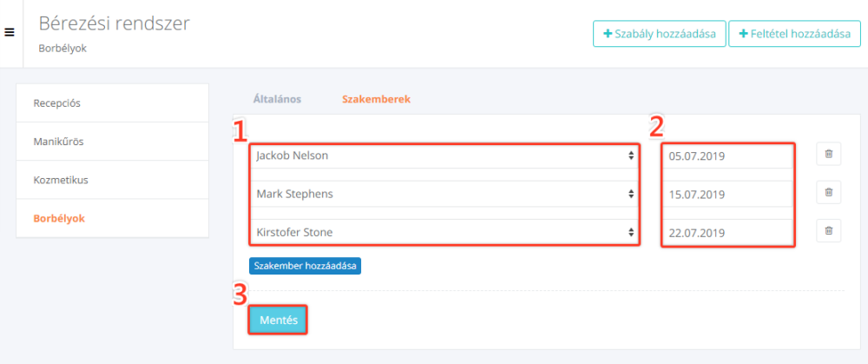This screenshot has height=364, width=868.
Task: Remove Kirstofer Stone using trash icon
Action: (829, 230)
